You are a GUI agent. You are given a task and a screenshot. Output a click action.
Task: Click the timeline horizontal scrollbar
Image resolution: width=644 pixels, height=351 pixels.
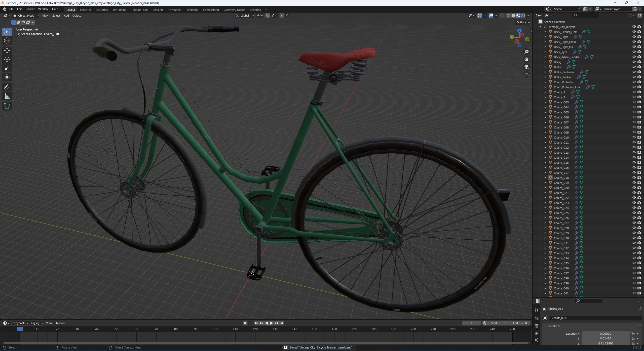pyautogui.click(x=266, y=343)
